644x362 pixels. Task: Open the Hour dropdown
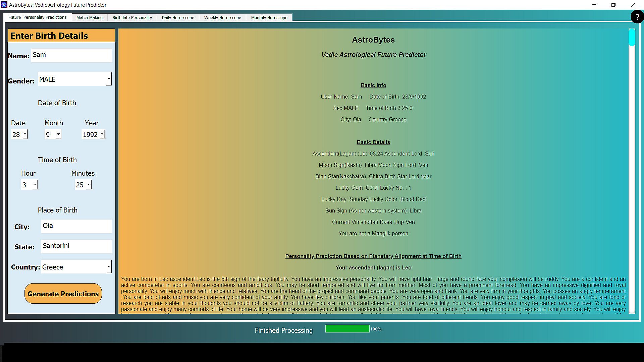point(35,185)
